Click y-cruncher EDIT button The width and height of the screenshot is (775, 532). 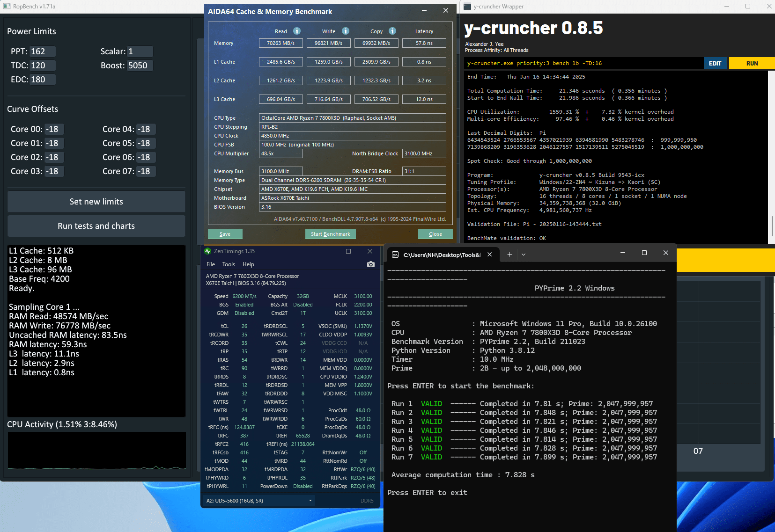tap(715, 63)
